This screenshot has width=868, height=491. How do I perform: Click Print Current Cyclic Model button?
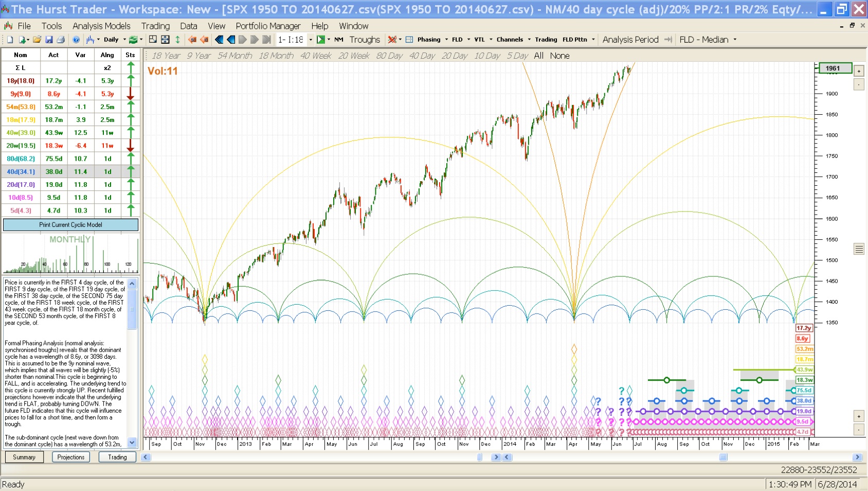[x=70, y=225]
